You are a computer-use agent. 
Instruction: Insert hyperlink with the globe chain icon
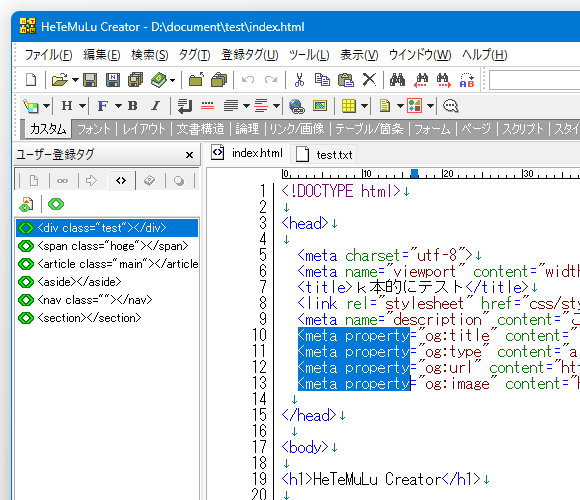point(297,106)
